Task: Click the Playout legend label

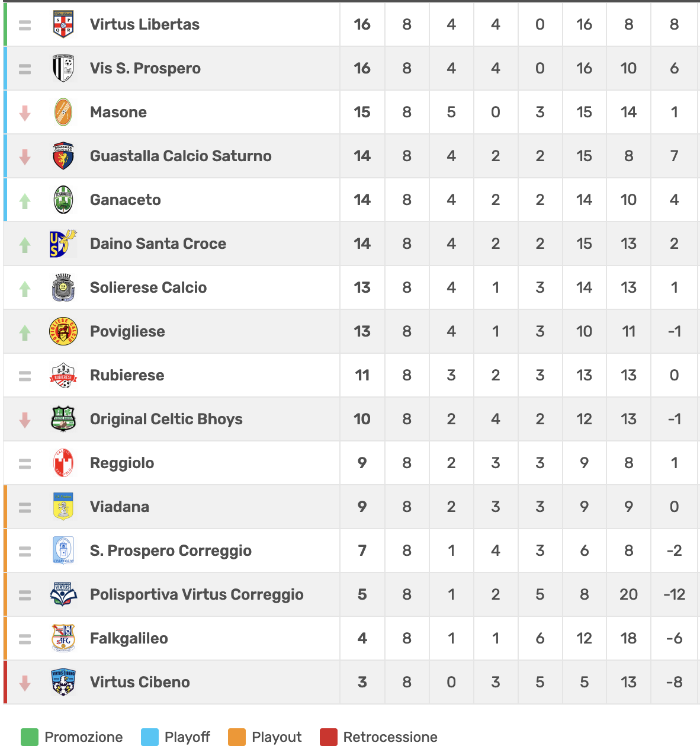Action: click(x=277, y=737)
